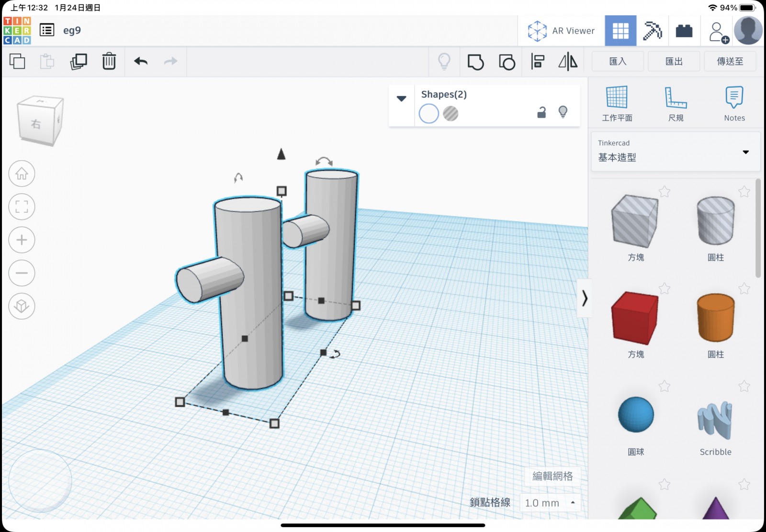The width and height of the screenshot is (766, 532).
Task: Undo the last action
Action: click(x=141, y=61)
